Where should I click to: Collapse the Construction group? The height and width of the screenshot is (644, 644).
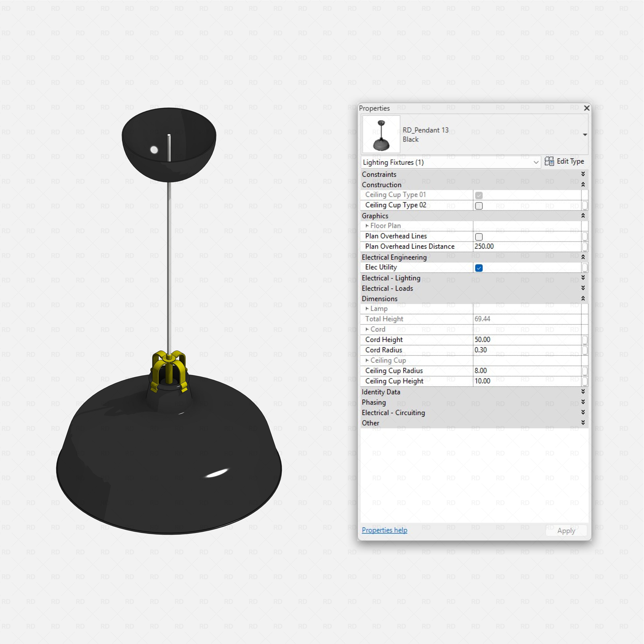click(583, 184)
